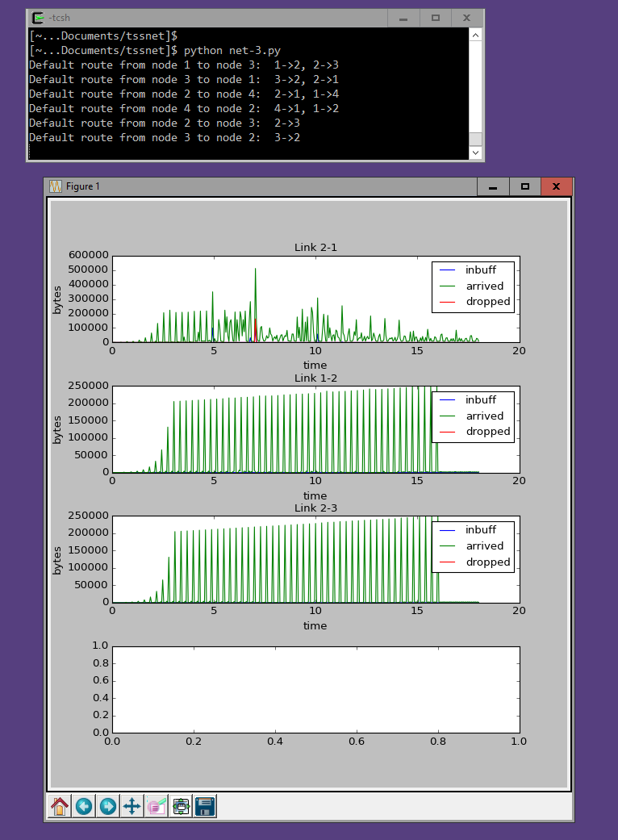Open Configure subplots tool
Image resolution: width=618 pixels, height=840 pixels.
[x=181, y=806]
